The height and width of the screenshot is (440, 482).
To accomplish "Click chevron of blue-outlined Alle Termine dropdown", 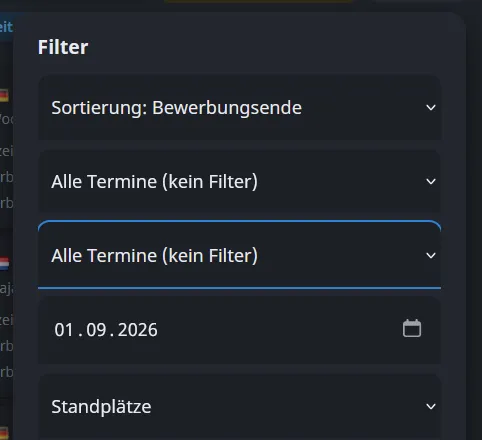I will tap(431, 256).
